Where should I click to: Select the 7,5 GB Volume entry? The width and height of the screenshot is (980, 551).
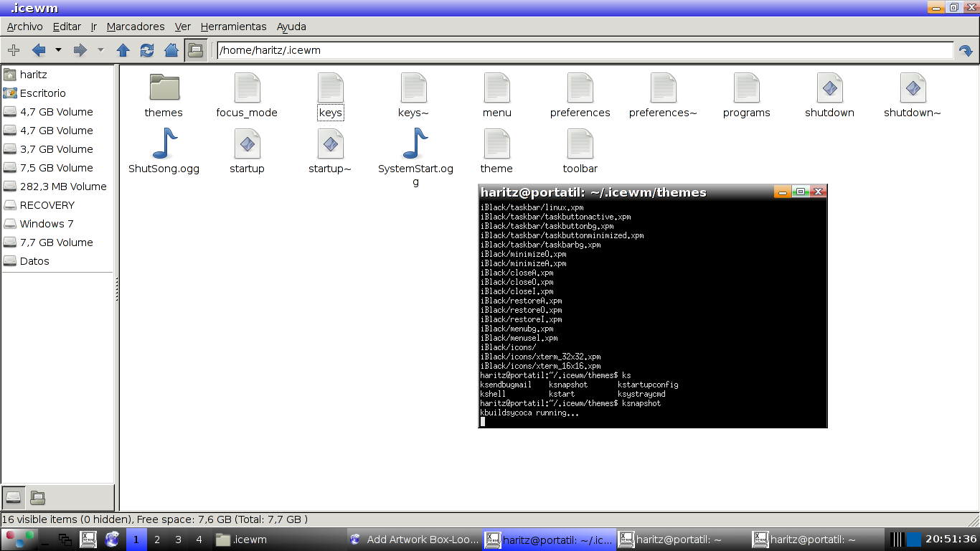point(57,168)
